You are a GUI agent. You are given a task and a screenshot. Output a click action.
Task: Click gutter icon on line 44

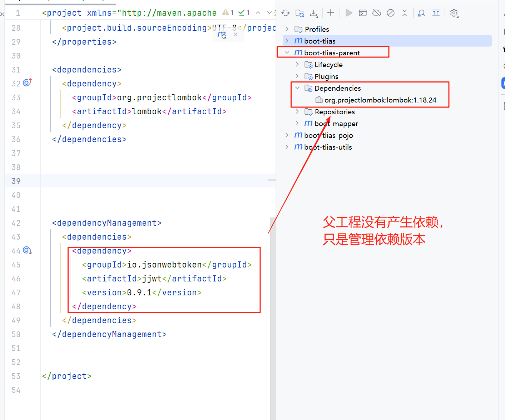28,250
